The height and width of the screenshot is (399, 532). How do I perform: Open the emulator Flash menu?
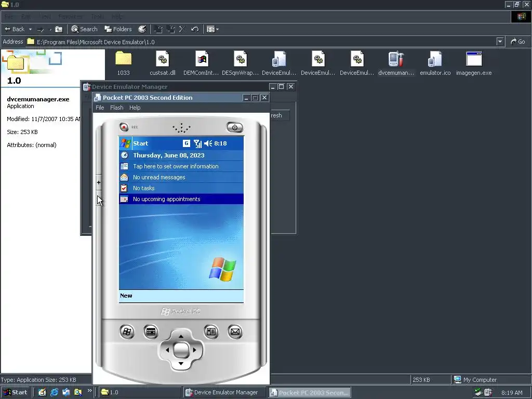(x=117, y=108)
